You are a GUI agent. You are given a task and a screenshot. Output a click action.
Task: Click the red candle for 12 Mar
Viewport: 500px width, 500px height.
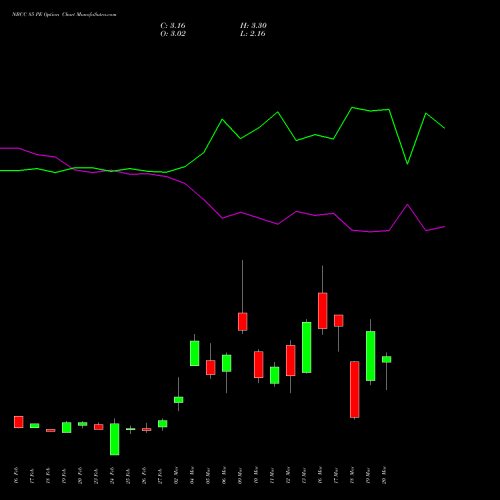[291, 360]
